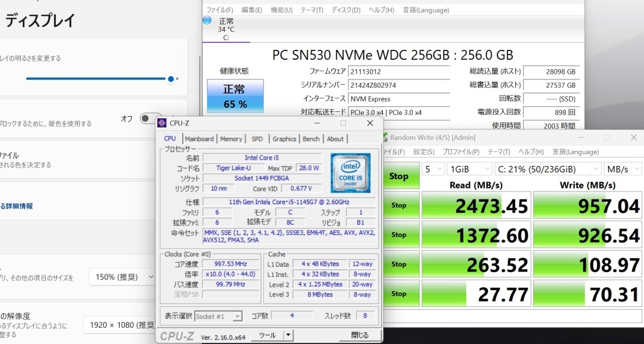This screenshot has height=344, width=644.
Task: Click the 正常 65 % health status button
Action: [235, 96]
